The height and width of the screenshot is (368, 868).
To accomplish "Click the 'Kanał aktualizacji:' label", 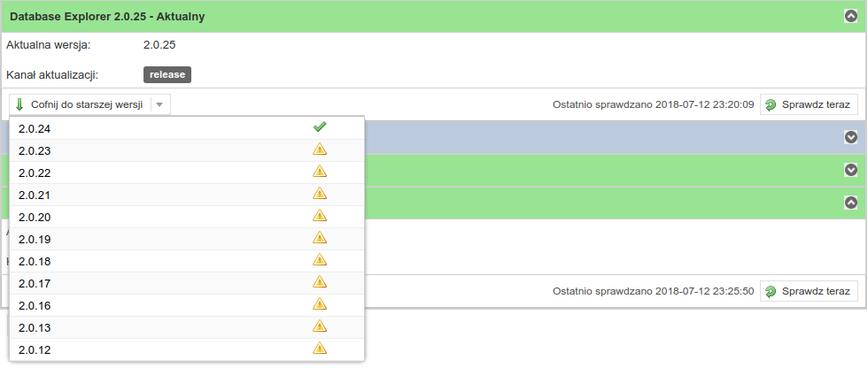I will pyautogui.click(x=52, y=75).
